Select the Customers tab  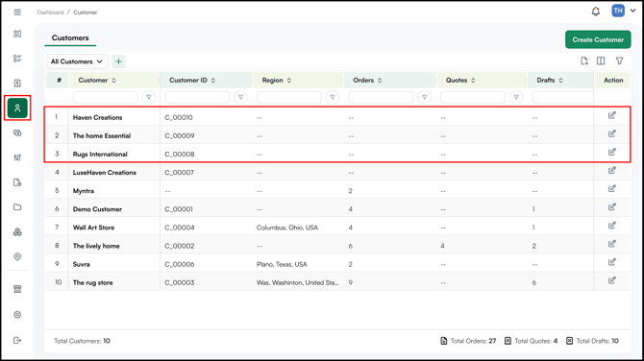tap(70, 37)
